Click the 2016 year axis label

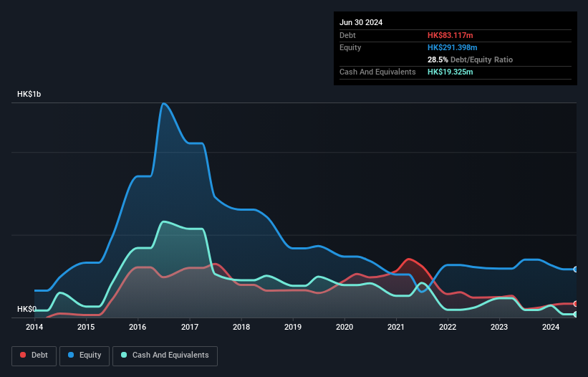coord(138,327)
